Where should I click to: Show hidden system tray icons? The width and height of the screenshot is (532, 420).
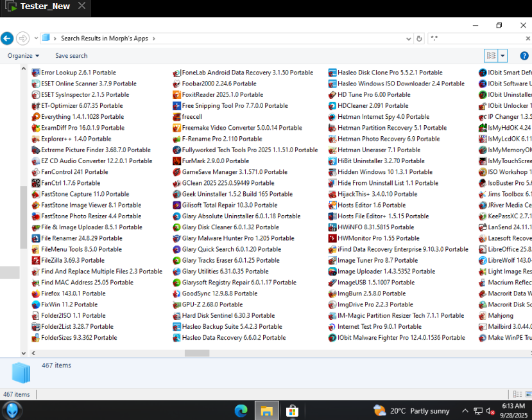pos(465,411)
